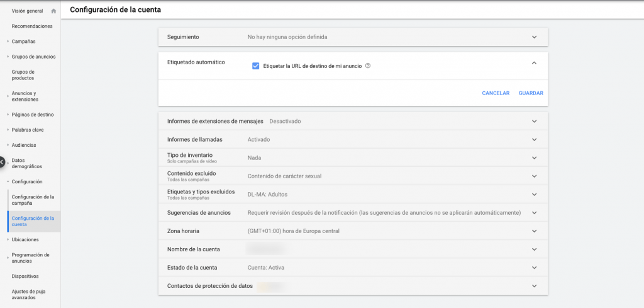The height and width of the screenshot is (308, 644).
Task: Go to Grupos de productos
Action: 23,75
